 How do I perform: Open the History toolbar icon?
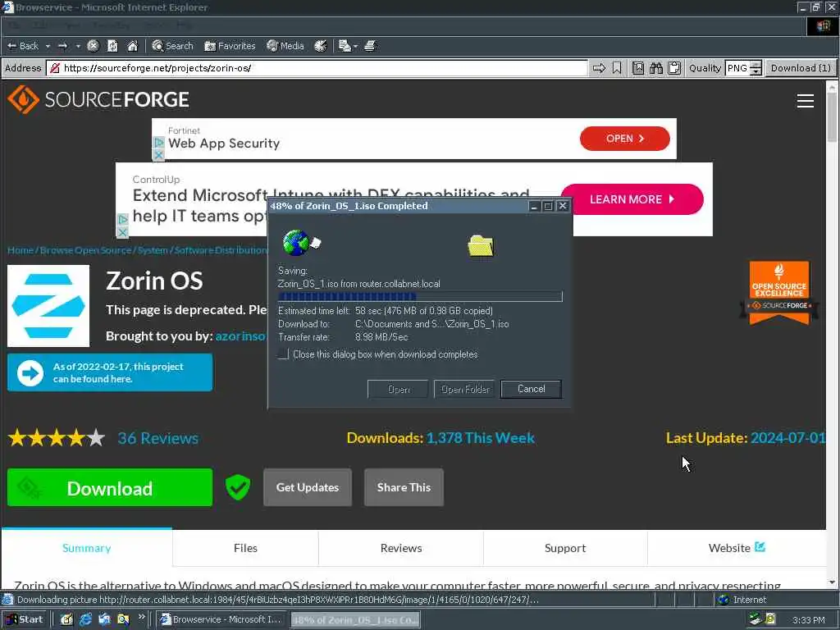coord(321,46)
